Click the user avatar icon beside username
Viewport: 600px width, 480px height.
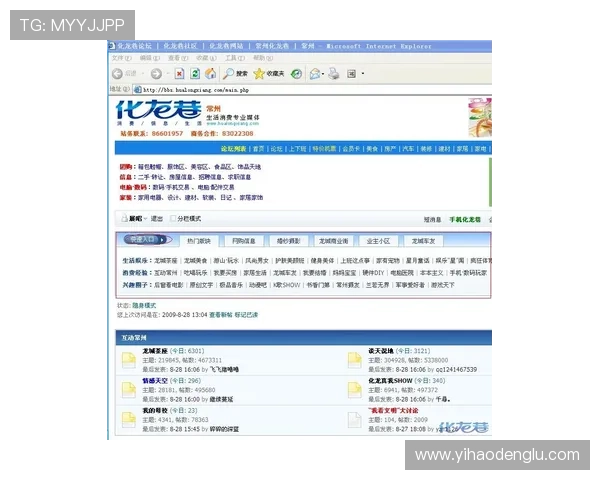tap(124, 219)
